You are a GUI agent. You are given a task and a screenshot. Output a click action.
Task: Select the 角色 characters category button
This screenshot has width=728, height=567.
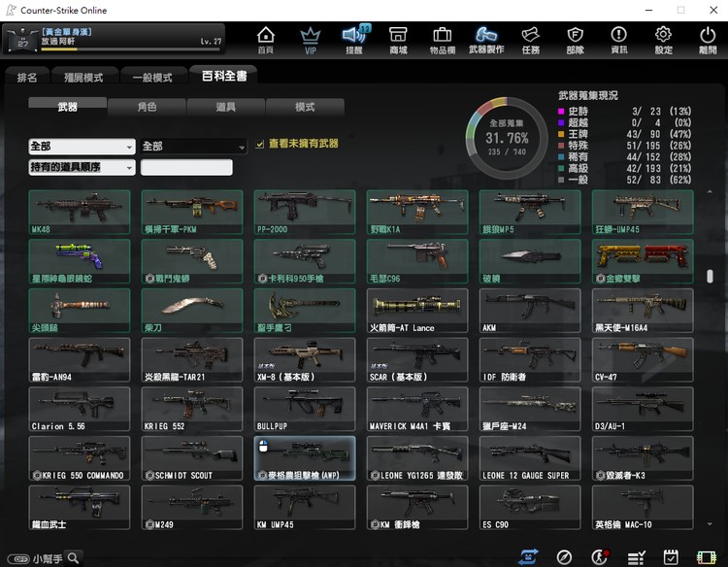point(147,107)
